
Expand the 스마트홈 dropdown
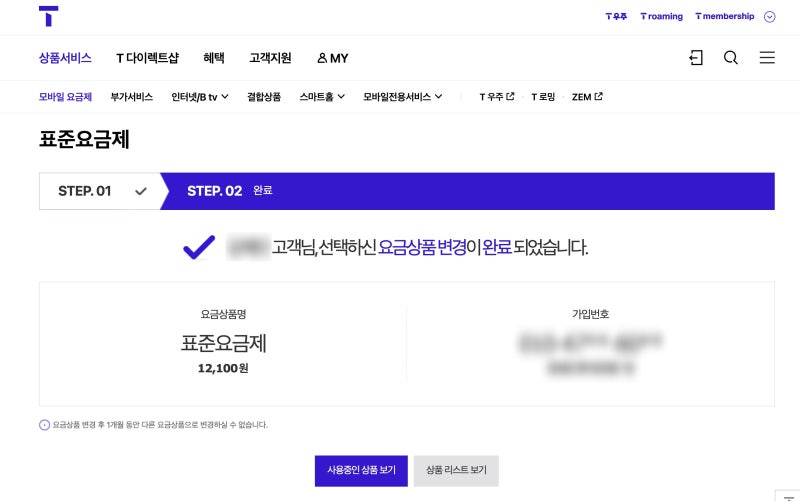tap(322, 97)
